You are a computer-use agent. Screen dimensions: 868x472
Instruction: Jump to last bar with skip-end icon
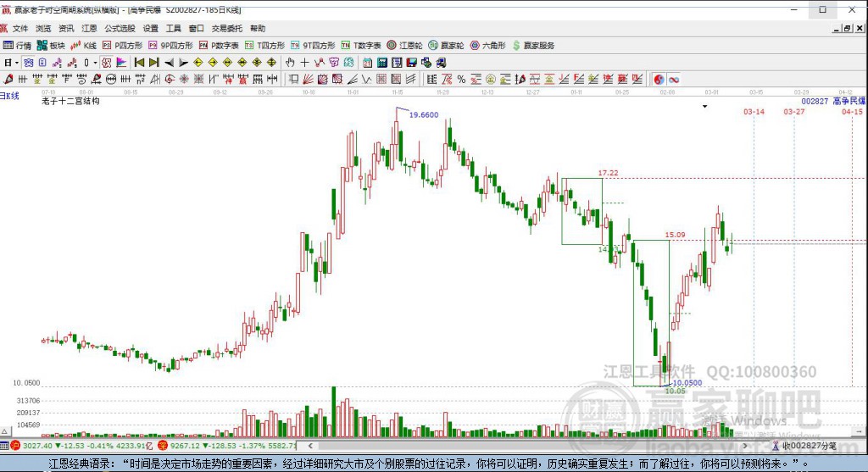point(154,63)
